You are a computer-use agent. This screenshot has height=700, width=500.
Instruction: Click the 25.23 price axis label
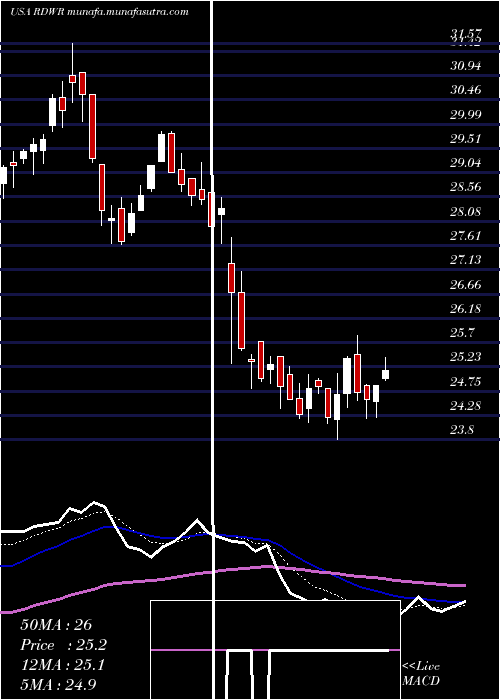point(466,357)
